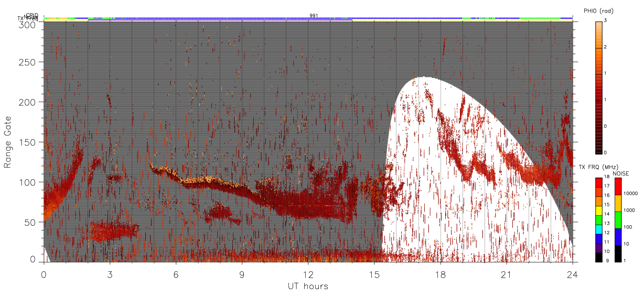Click the 24 tick on UT hours axis
The width and height of the screenshot is (644, 297).
[x=573, y=274]
